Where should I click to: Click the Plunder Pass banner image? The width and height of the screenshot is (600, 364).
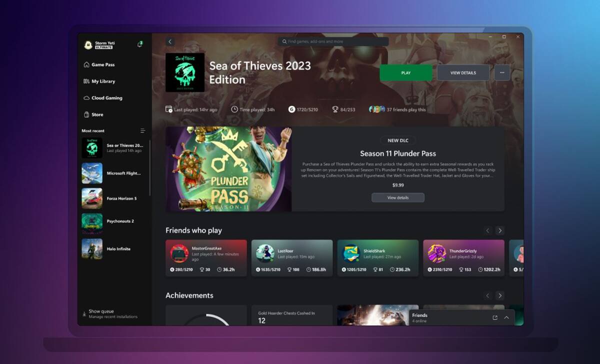coord(228,169)
